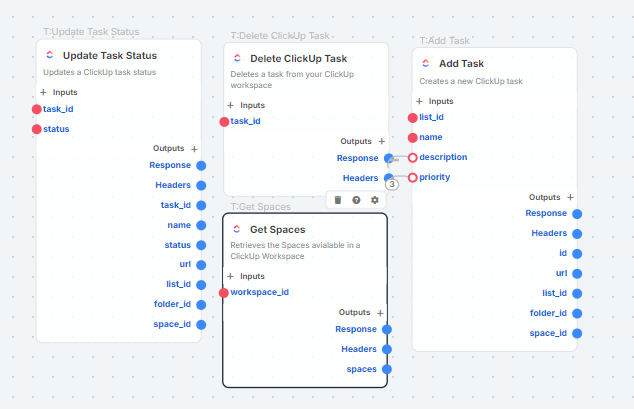
Task: Click 'Updates a ClickUp task status' description
Action: tap(99, 72)
